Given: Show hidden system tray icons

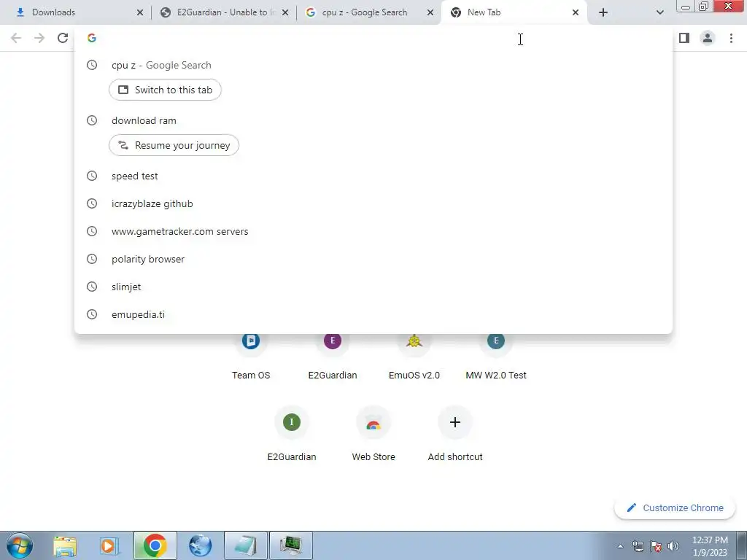Looking at the screenshot, I should [620, 546].
